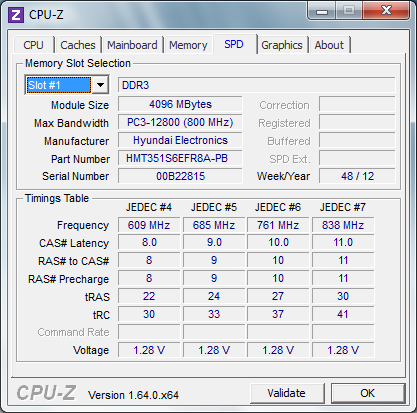Go to the Memory tab

pyautogui.click(x=188, y=45)
